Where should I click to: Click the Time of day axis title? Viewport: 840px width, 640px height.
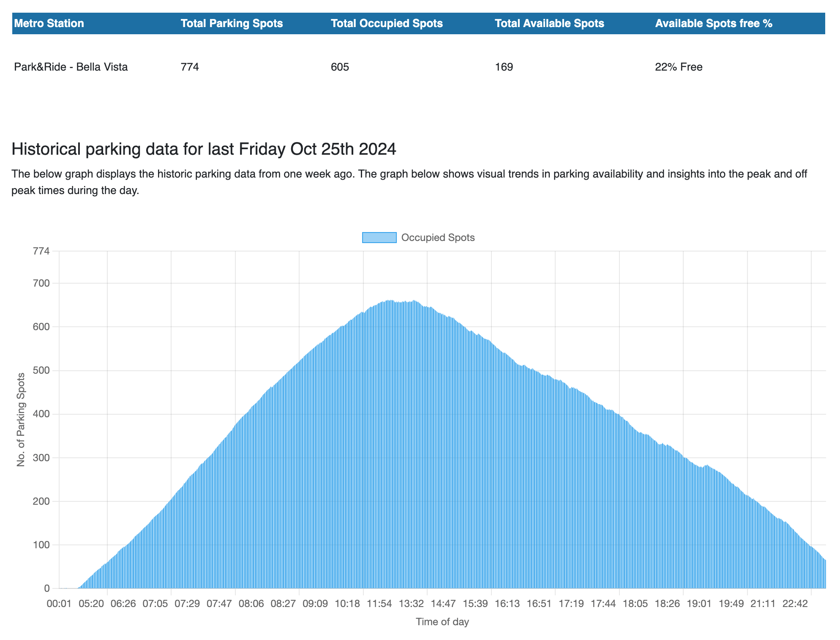click(442, 622)
